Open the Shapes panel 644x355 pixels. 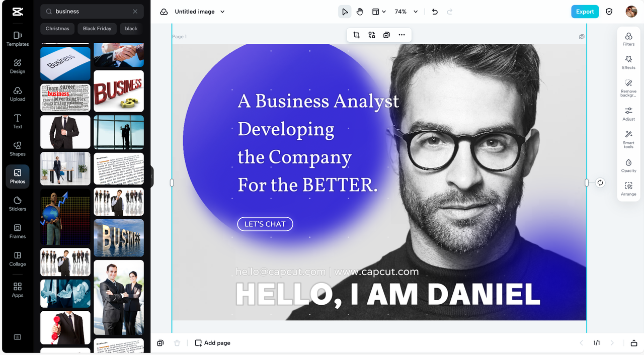pos(18,149)
